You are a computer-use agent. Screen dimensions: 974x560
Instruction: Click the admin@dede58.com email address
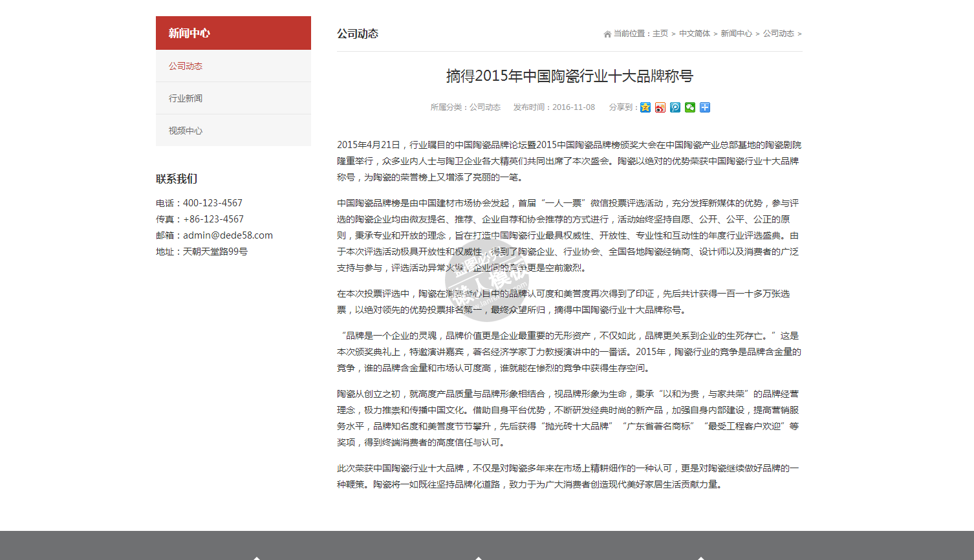coord(228,235)
